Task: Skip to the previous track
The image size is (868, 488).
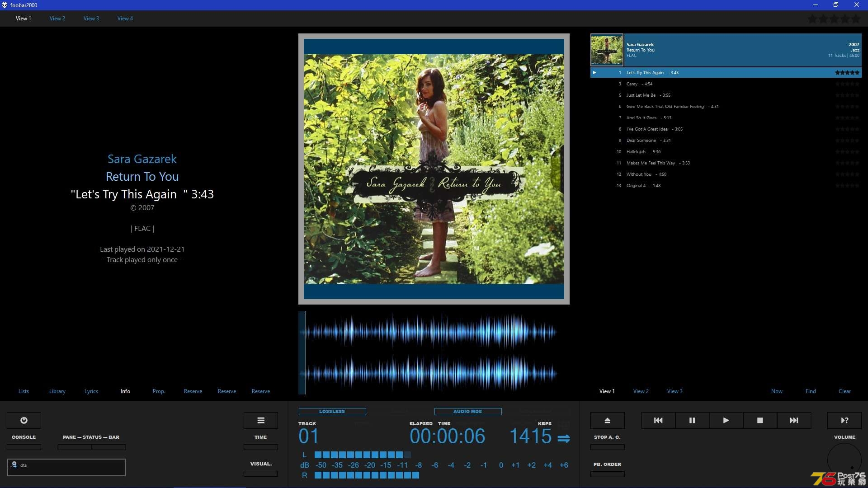Action: (658, 420)
